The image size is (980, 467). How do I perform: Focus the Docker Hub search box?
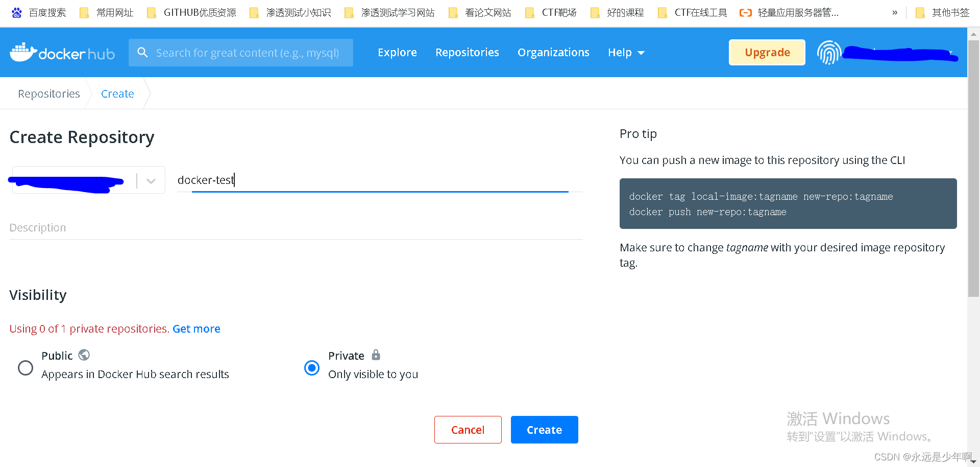click(x=241, y=53)
